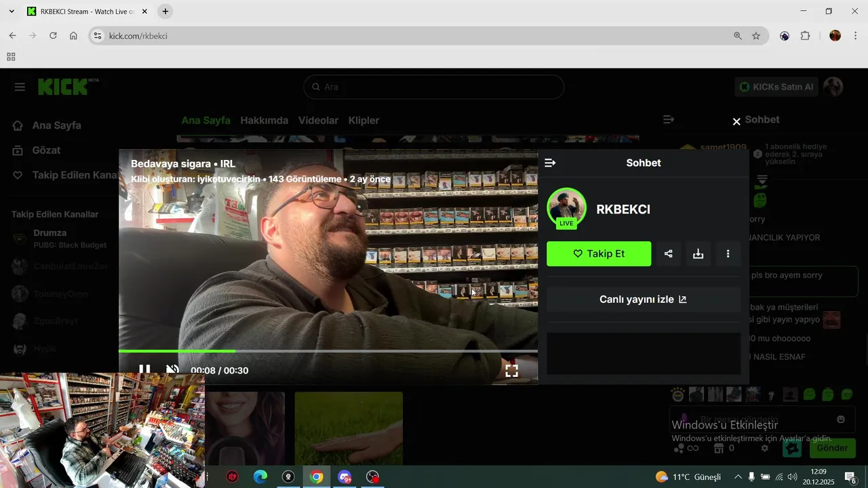Open Chrome's three-dot menu

856,36
